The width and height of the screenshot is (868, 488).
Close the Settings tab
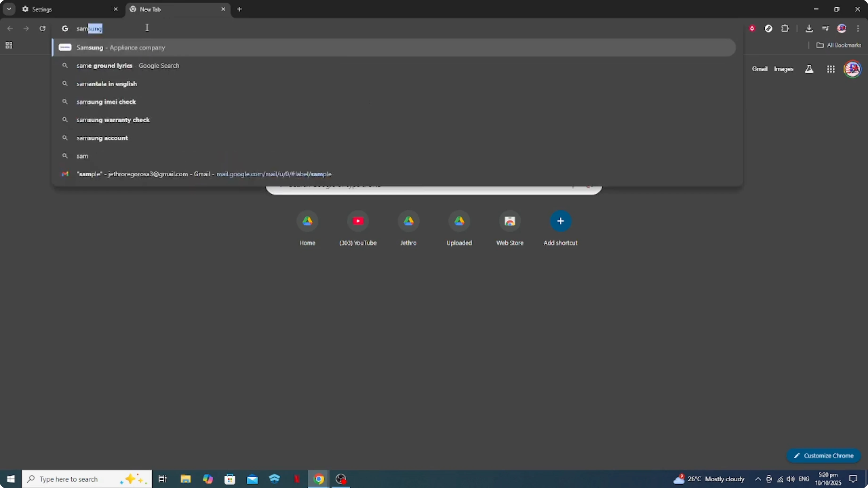tap(116, 9)
